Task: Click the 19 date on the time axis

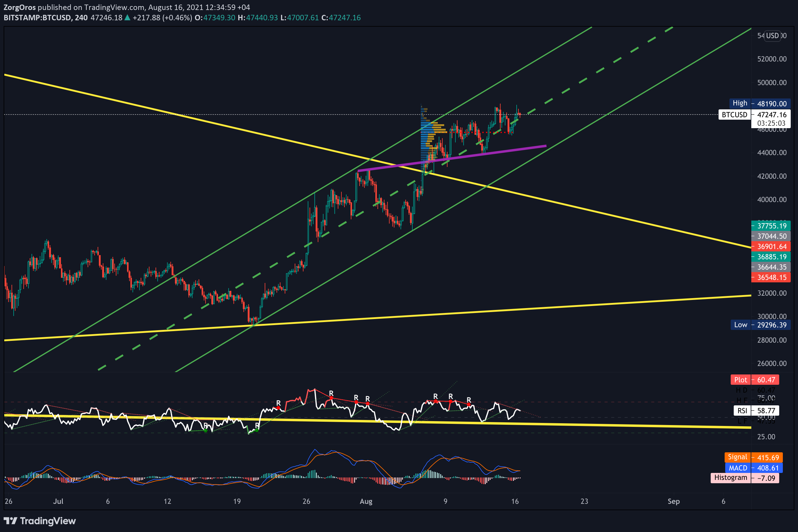Action: click(x=237, y=501)
